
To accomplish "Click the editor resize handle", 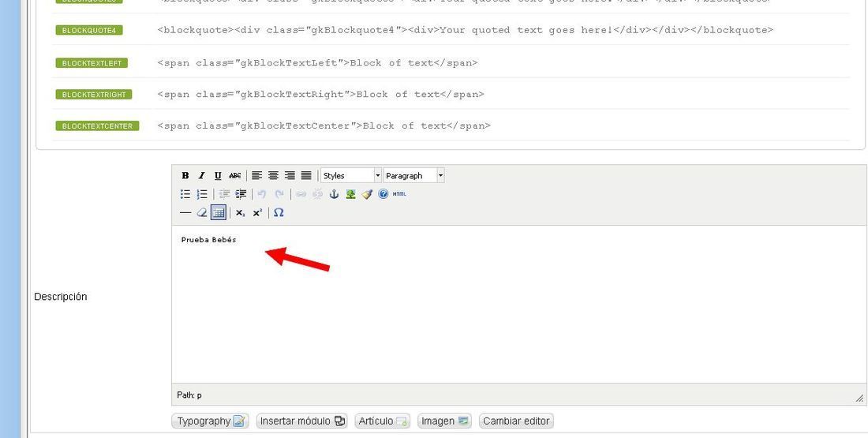I will click(x=859, y=398).
